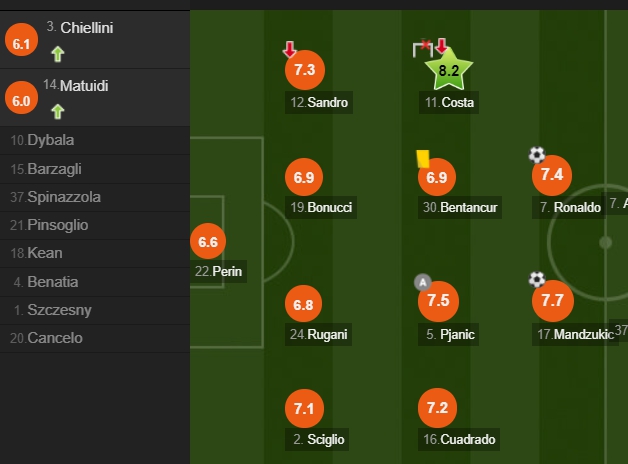Click Chiellini's green substituted-on arrow
The image size is (628, 464).
58,54
